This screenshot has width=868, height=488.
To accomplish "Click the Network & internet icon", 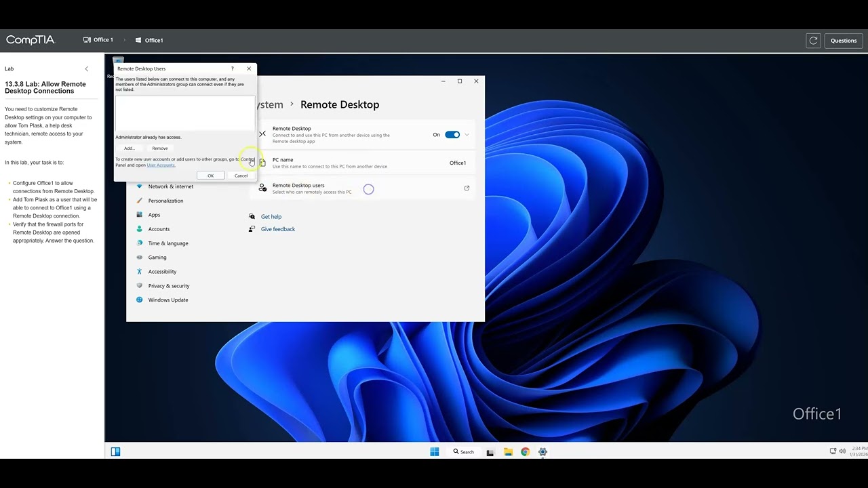I will point(140,186).
